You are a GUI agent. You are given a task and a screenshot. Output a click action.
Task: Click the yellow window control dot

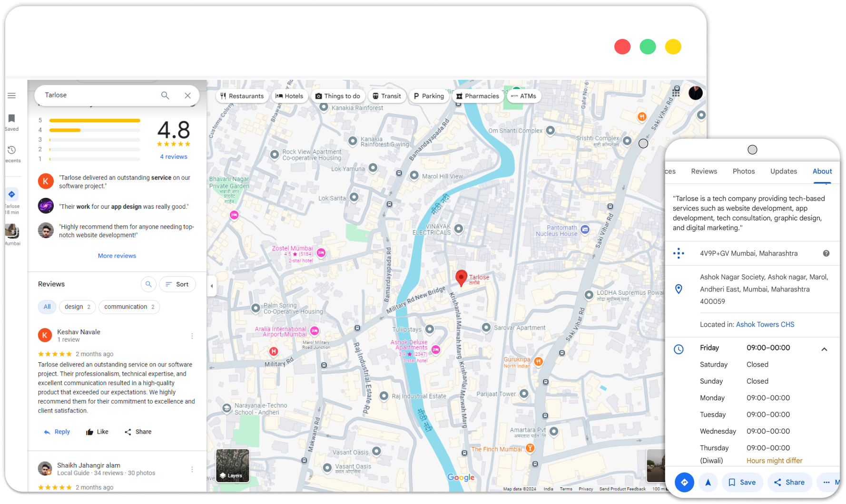pos(673,47)
